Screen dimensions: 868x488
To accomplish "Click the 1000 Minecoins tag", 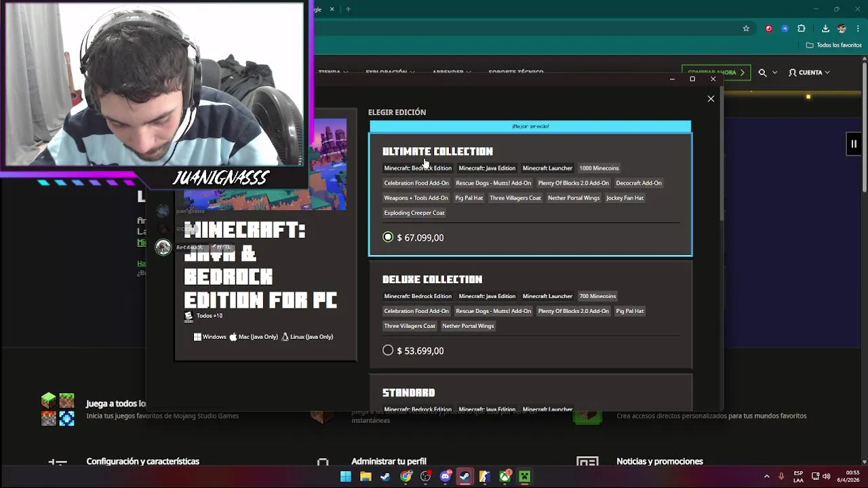I will tap(599, 168).
